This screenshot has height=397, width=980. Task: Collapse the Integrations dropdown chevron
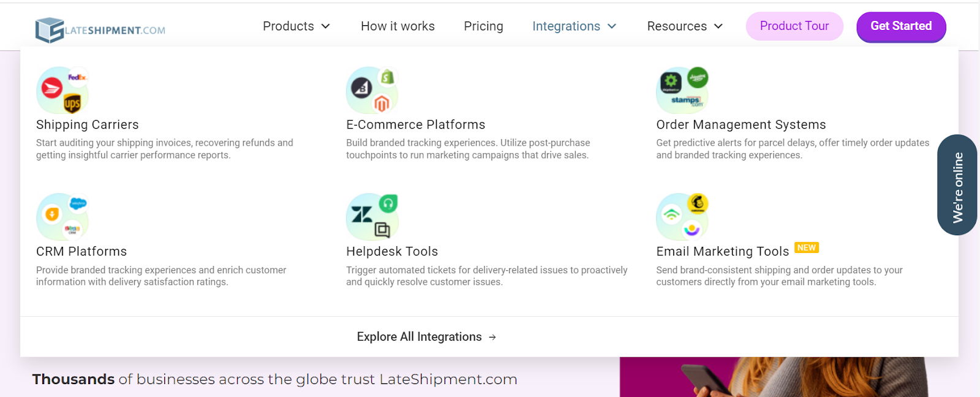click(x=612, y=26)
